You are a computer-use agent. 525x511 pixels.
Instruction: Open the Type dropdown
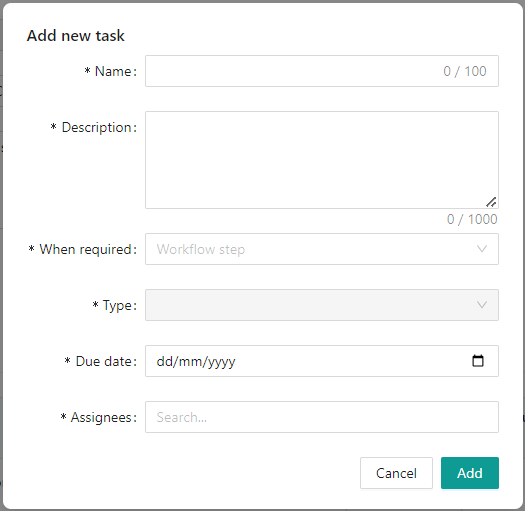point(322,305)
